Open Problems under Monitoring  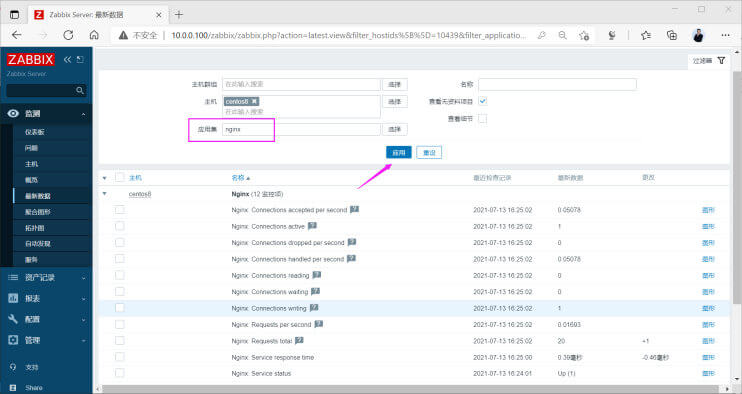[31, 148]
